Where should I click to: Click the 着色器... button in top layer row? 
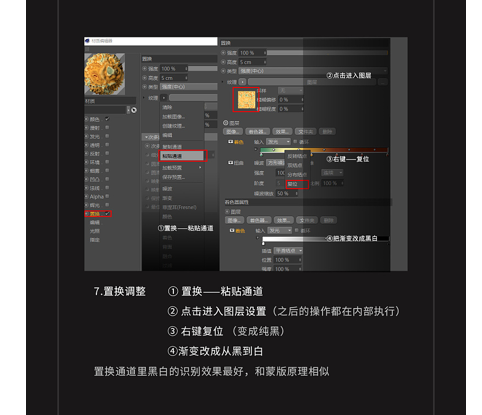point(258,132)
